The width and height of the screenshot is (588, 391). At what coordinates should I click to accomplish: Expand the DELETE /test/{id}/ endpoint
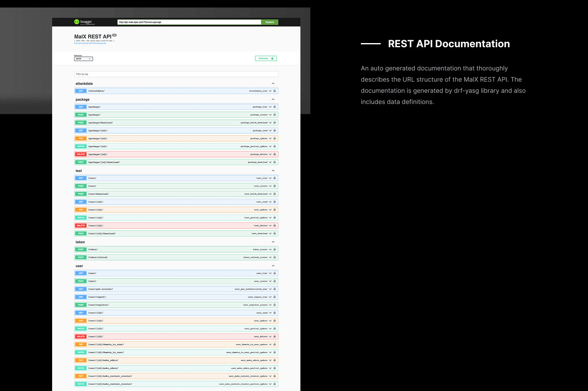pos(166,226)
